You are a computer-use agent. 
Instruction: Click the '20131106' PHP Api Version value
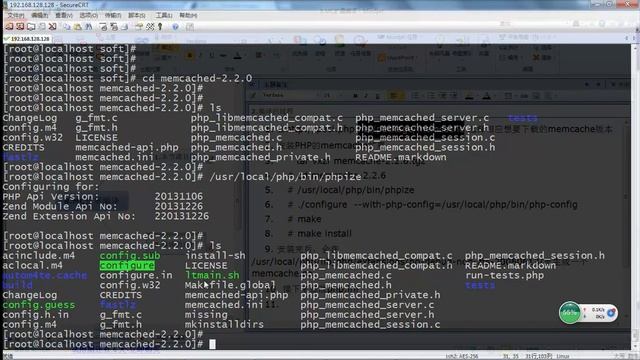(178, 196)
